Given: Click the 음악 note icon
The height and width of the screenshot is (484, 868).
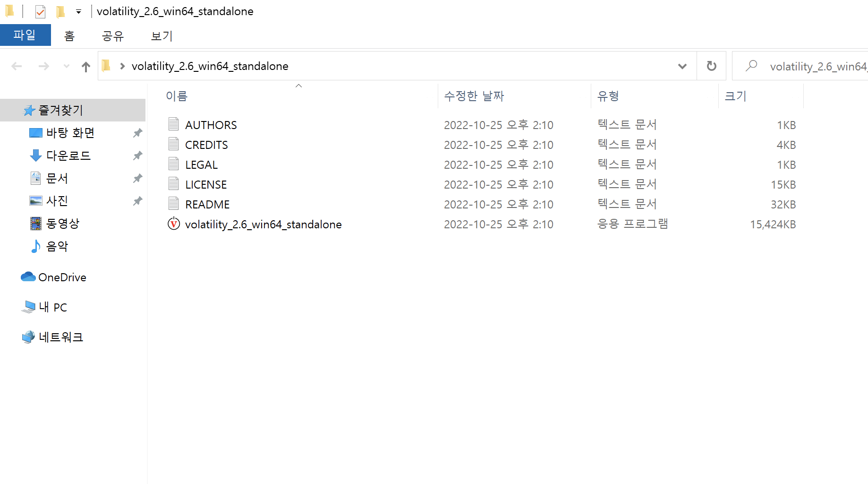Looking at the screenshot, I should (36, 246).
